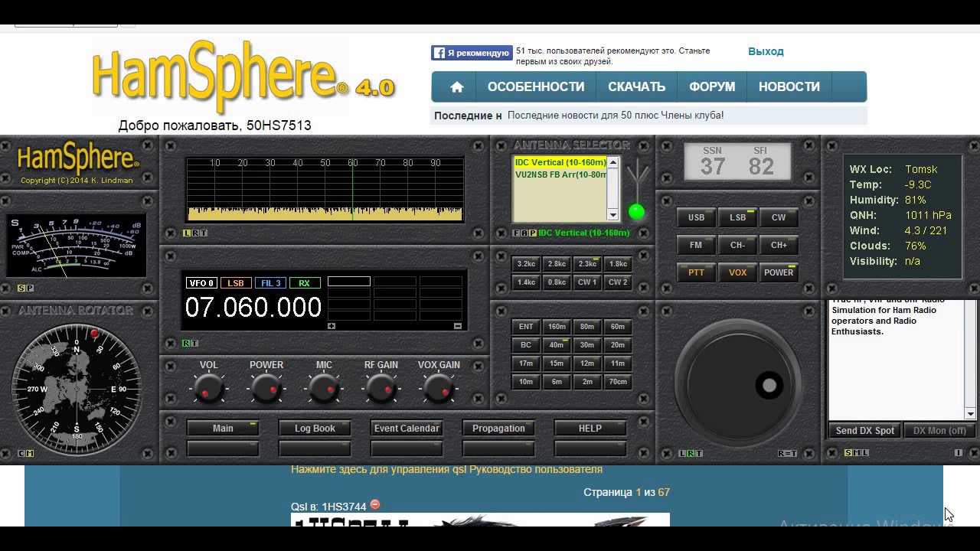Click the F icon under the antenna selector list
This screenshot has width=980, height=551.
516,233
